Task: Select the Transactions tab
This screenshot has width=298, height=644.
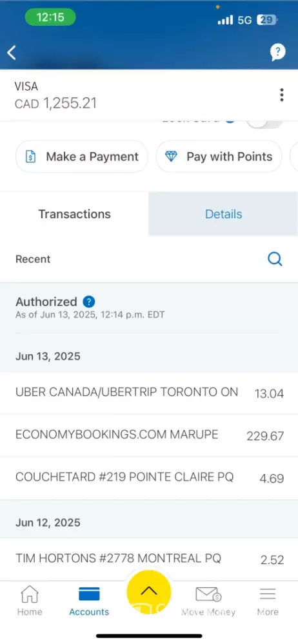Action: click(75, 214)
